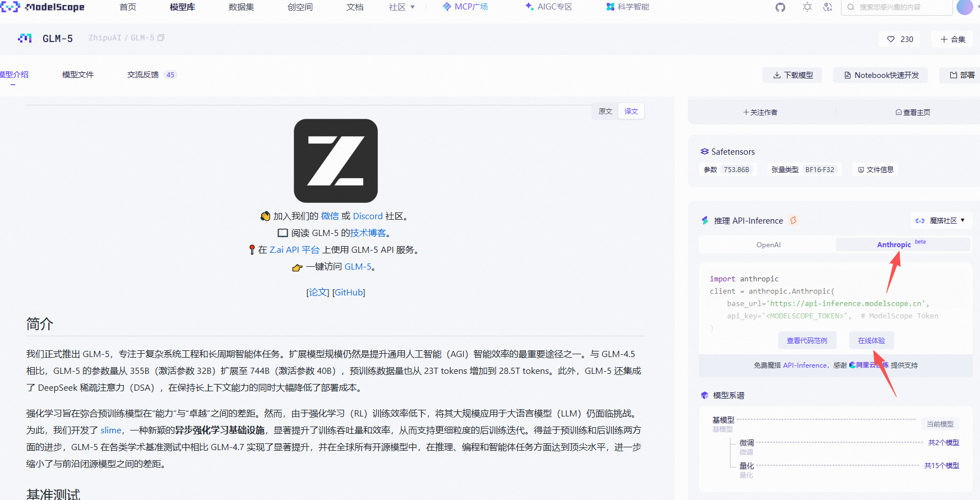Click the 下载模型 button
The width and height of the screenshot is (980, 500).
point(792,75)
